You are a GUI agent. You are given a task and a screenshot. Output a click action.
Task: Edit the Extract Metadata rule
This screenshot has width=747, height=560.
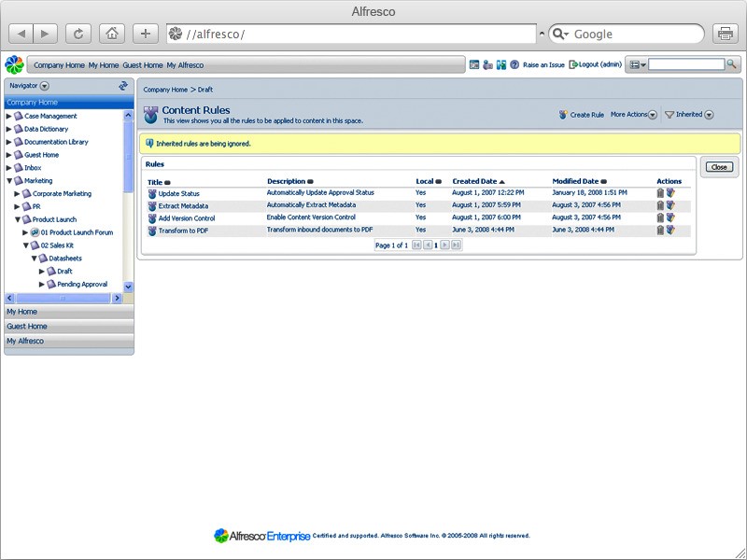pyautogui.click(x=670, y=204)
